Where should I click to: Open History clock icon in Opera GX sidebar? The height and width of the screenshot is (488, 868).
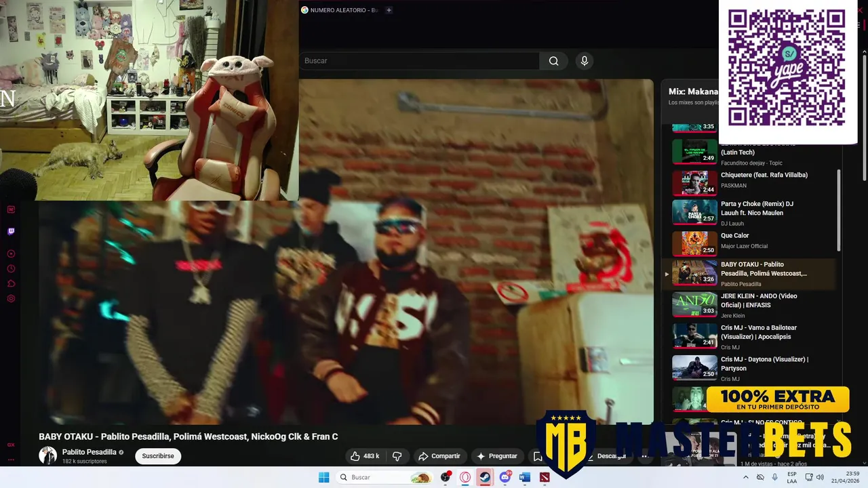11,268
